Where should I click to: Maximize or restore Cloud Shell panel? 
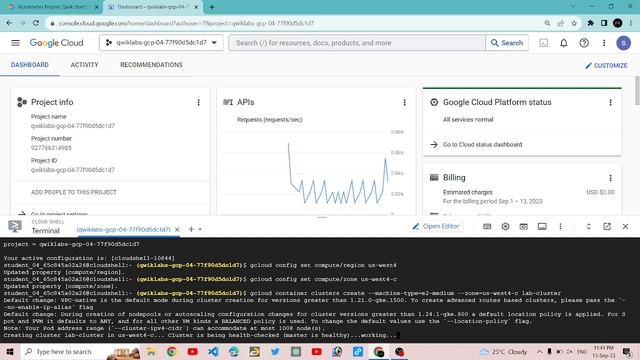(588, 227)
